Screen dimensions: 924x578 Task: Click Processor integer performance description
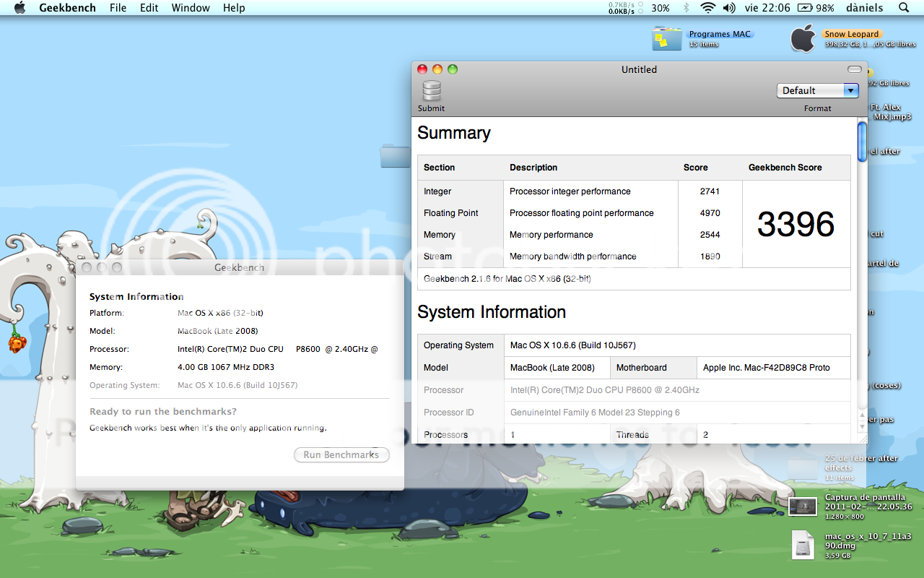pos(570,191)
